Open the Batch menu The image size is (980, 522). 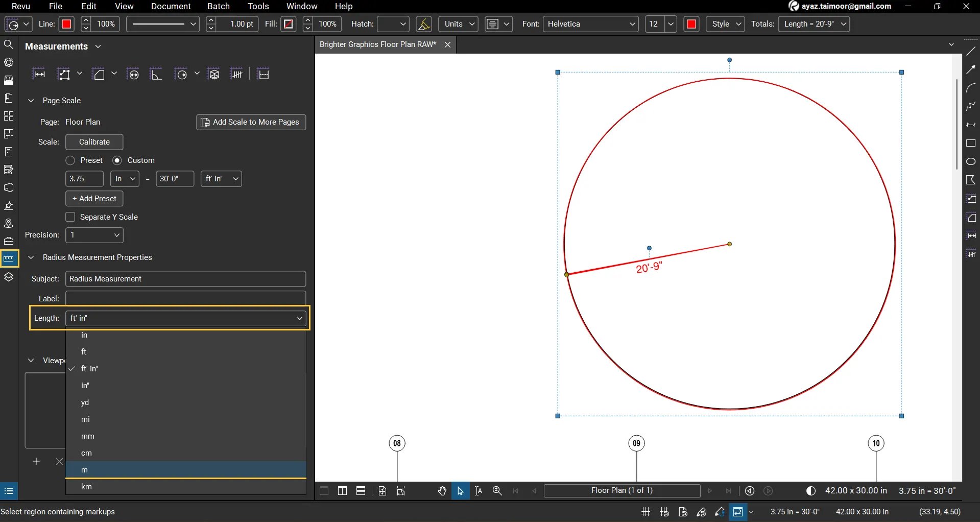pos(219,7)
